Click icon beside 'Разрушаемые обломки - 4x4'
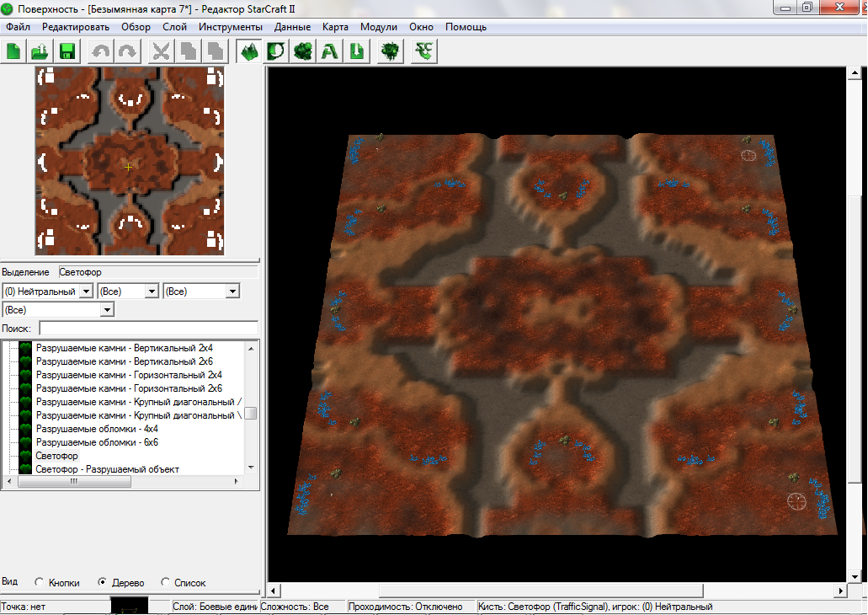The width and height of the screenshot is (868, 615). 25,429
